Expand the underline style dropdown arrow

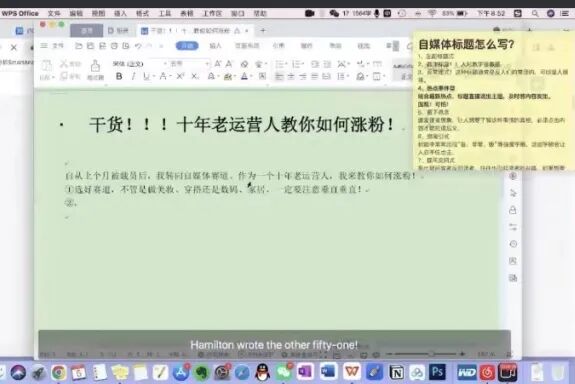click(153, 76)
